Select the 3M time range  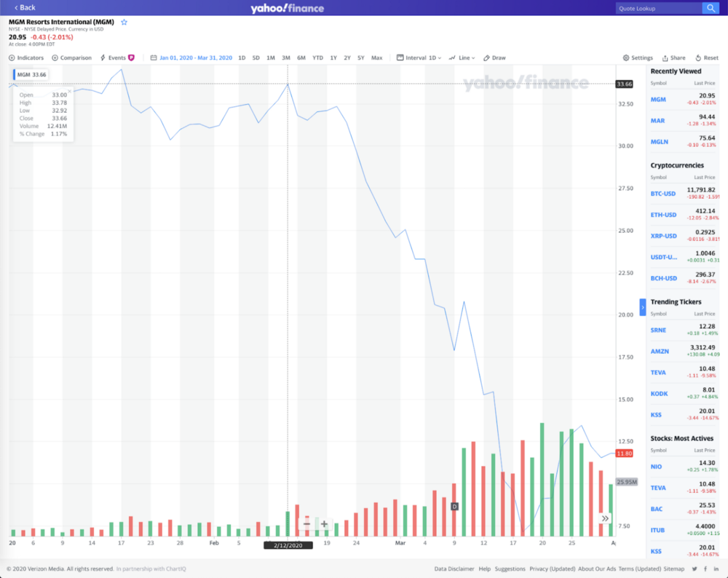[285, 58]
